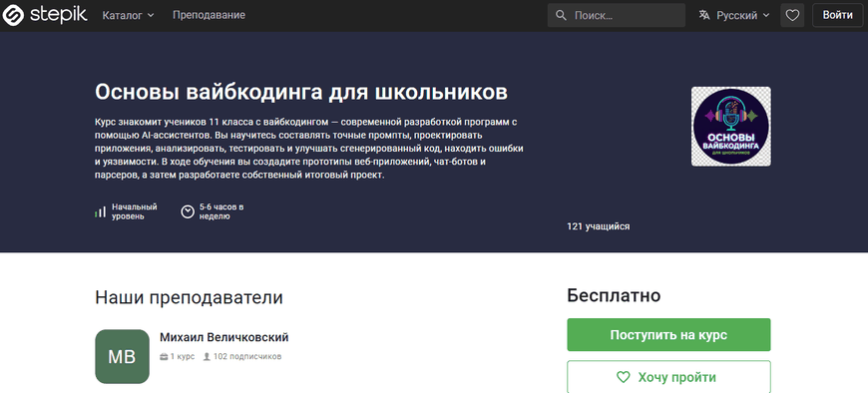868x393 pixels.
Task: Open Михаил Величковский teacher profile link
Action: click(224, 338)
